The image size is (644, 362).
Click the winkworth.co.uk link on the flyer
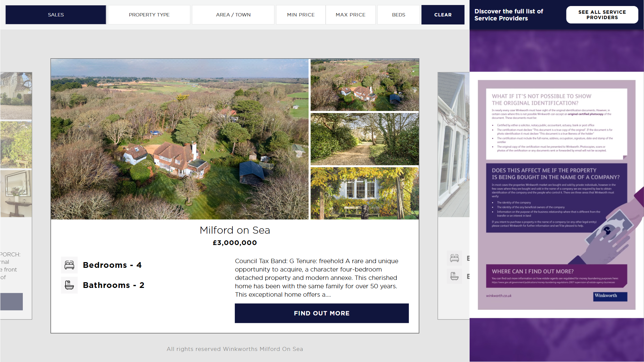coord(499,296)
